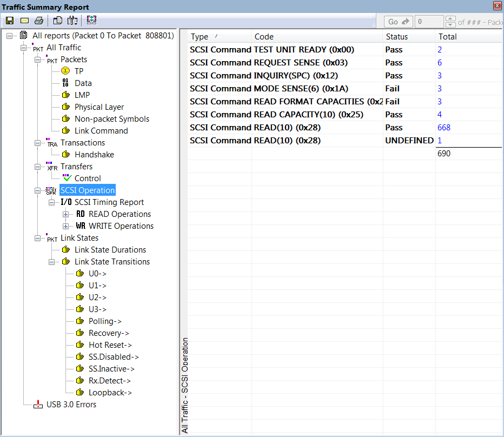Image resolution: width=504 pixels, height=437 pixels.
Task: Click the green arrows grid toolbar icon
Action: [x=91, y=20]
